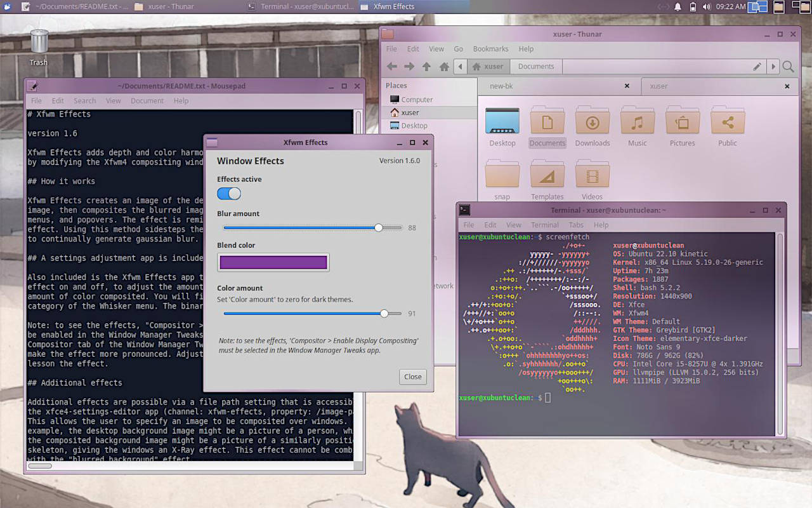Open Mousepad title bar window menu icon
Image resolution: width=812 pixels, height=508 pixels.
(x=33, y=86)
